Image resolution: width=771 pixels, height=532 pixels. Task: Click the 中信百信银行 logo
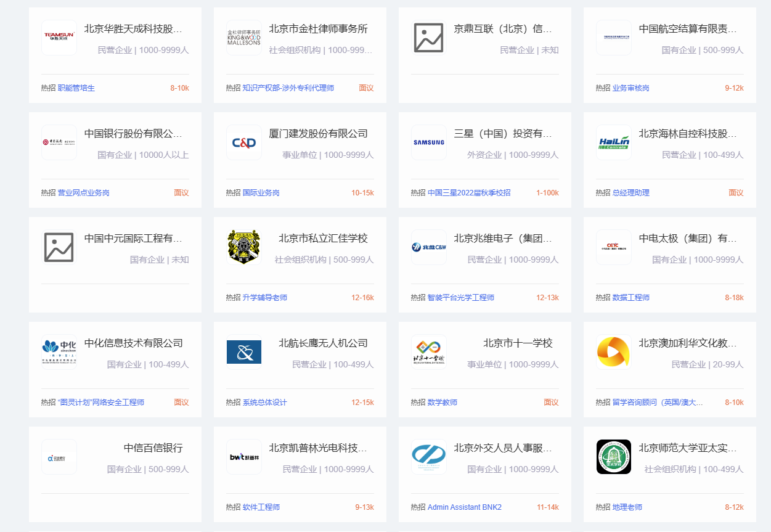(x=59, y=457)
